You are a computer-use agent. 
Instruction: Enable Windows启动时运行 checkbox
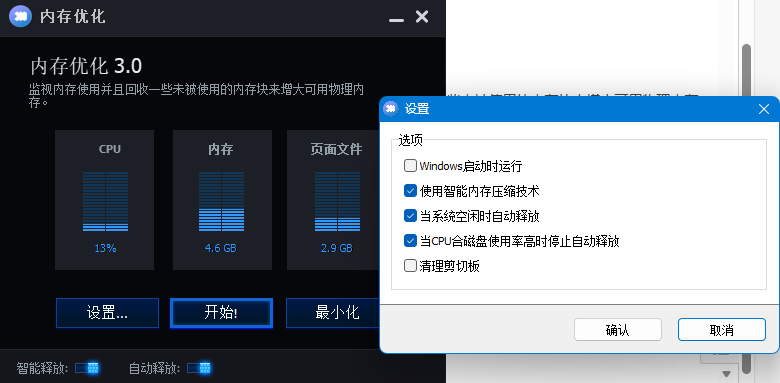(x=410, y=166)
